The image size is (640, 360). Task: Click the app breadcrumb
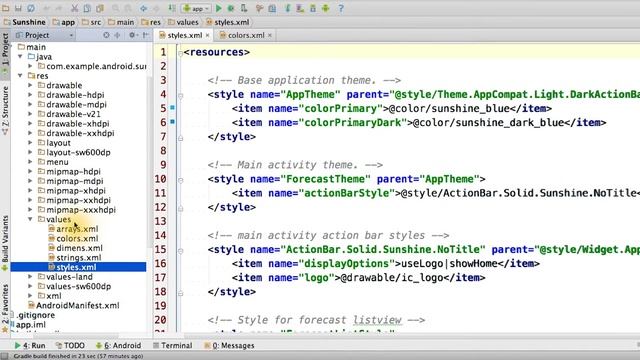pos(64,22)
